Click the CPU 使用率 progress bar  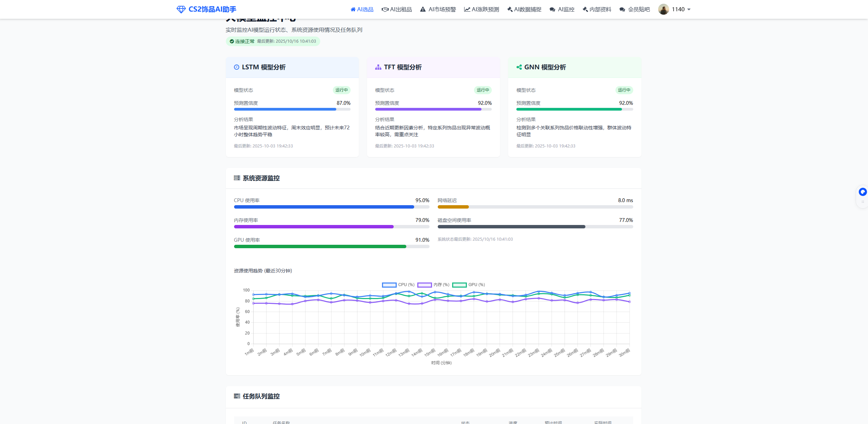click(x=331, y=207)
